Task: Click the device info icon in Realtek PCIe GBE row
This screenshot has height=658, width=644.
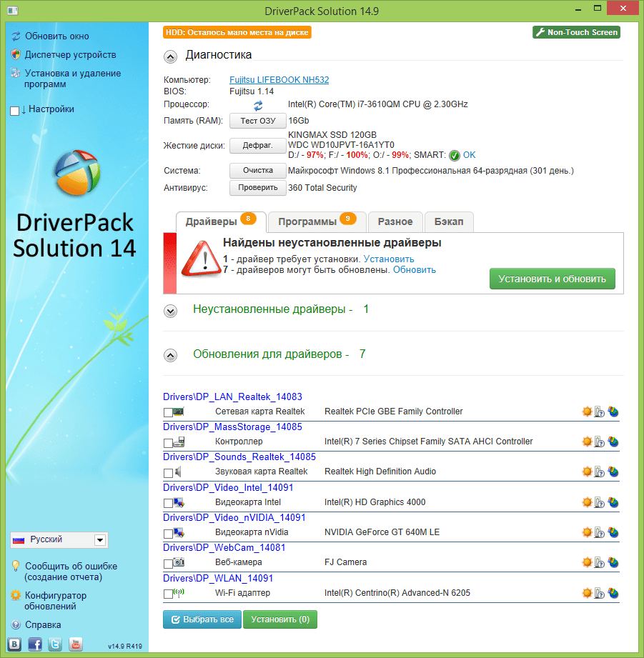Action: (600, 412)
